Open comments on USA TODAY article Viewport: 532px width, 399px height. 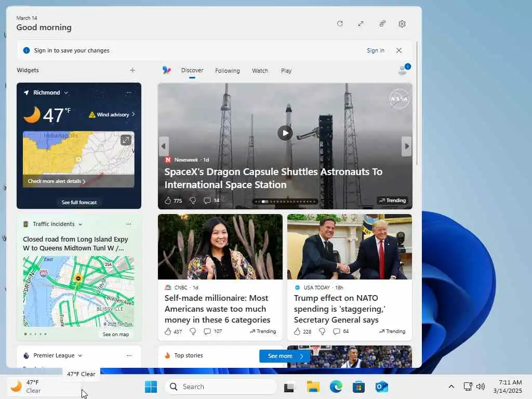(341, 331)
